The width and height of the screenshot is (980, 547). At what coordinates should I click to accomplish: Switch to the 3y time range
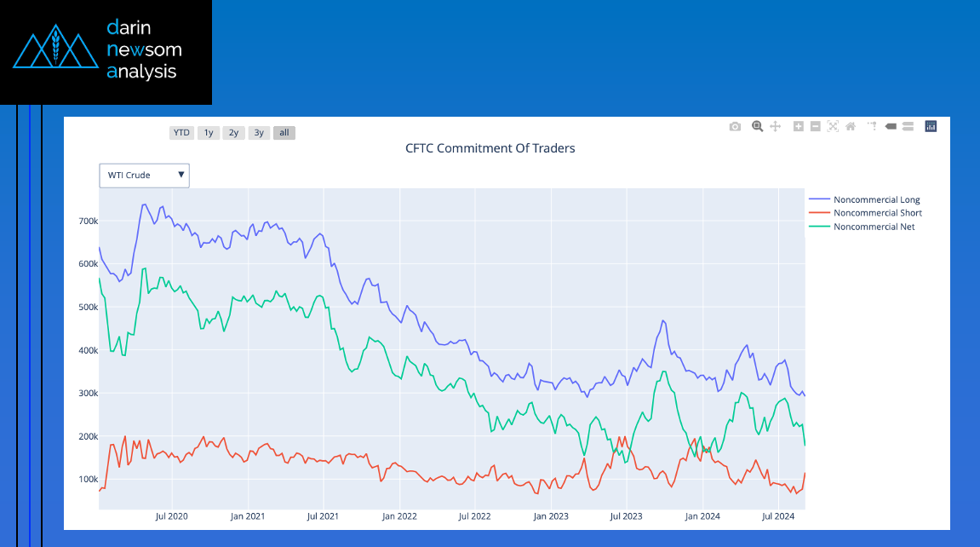click(x=259, y=133)
